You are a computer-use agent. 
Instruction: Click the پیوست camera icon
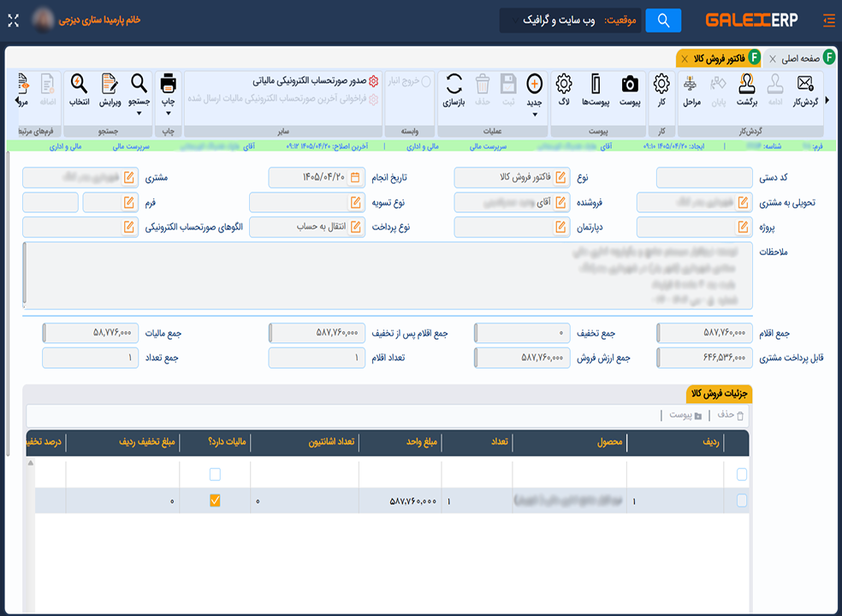pyautogui.click(x=630, y=85)
